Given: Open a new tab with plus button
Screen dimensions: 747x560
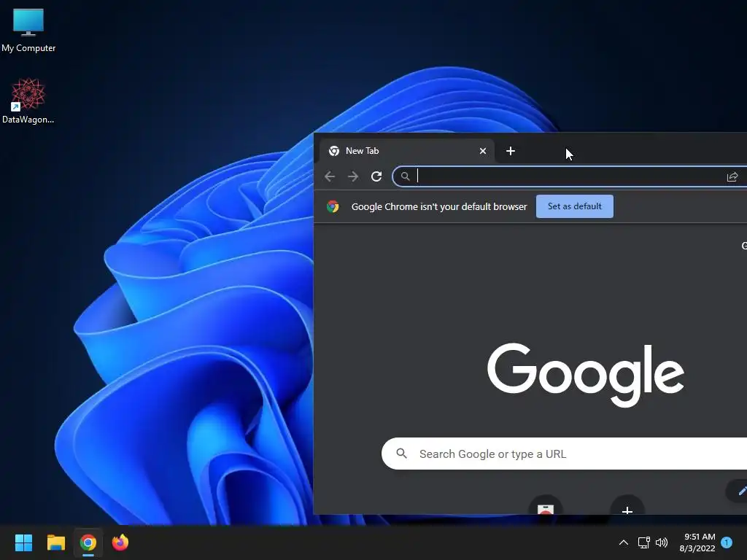Looking at the screenshot, I should [510, 151].
